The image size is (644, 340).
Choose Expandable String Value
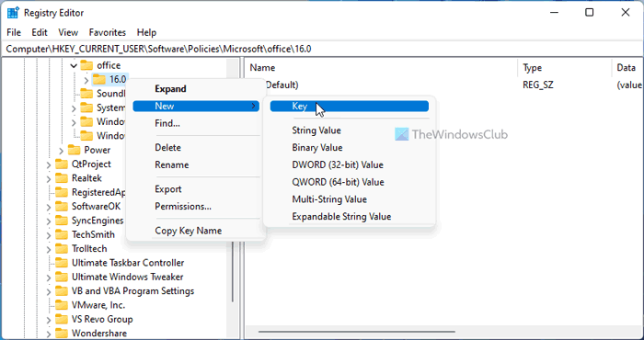point(349,217)
